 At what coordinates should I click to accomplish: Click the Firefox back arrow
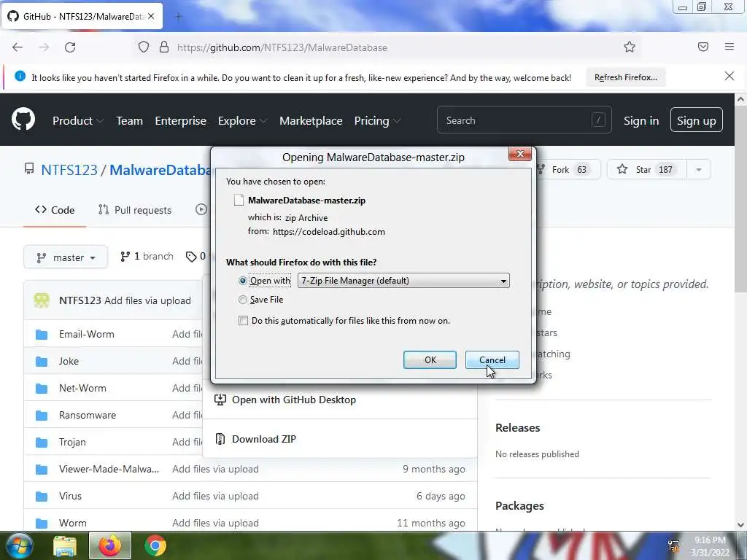tap(18, 47)
